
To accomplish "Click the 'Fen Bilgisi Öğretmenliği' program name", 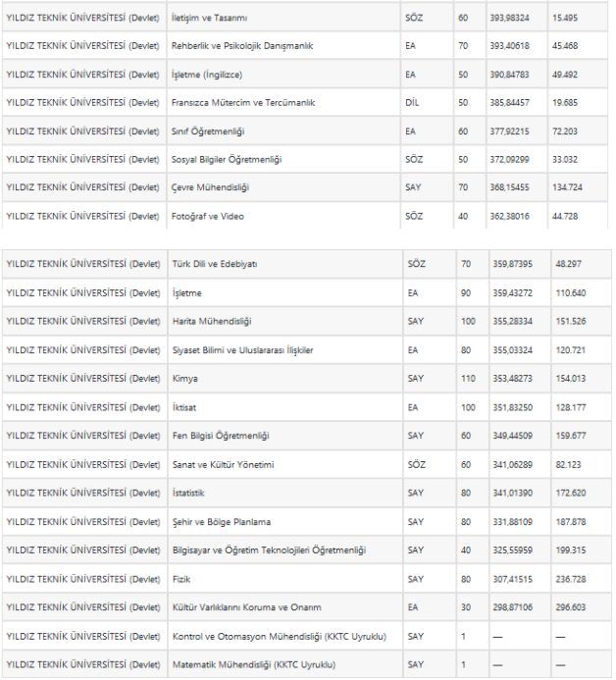I will (221, 436).
